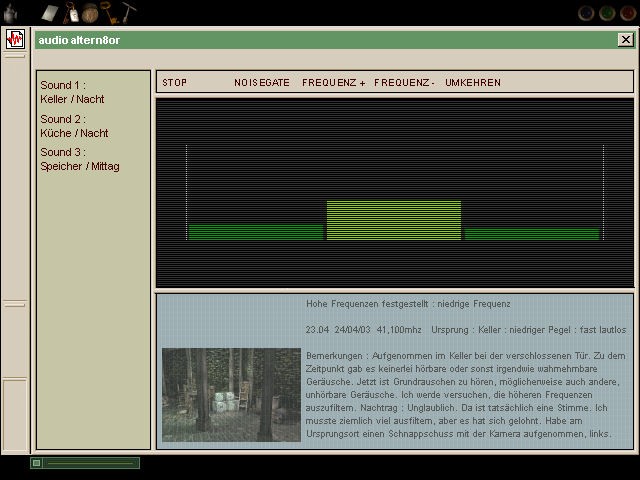Pick the tag with key inventory item
Screen dimensions: 640x480
tap(72, 13)
